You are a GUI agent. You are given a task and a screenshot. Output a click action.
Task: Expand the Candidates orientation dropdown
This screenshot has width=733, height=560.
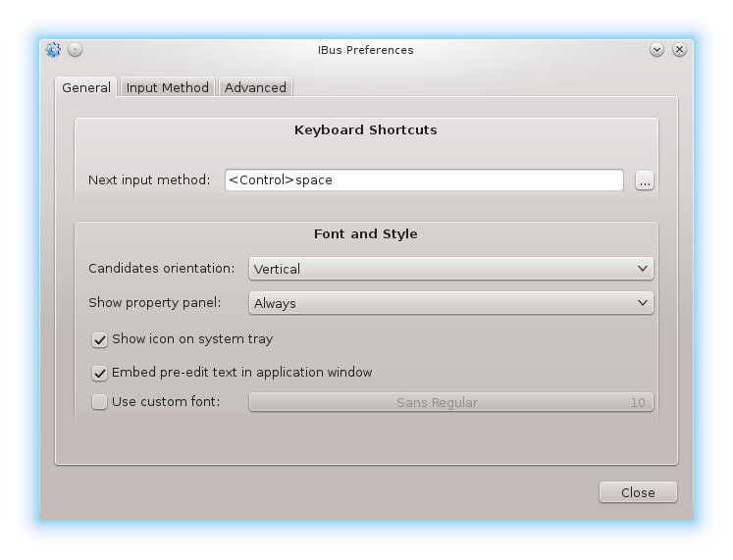(451, 269)
